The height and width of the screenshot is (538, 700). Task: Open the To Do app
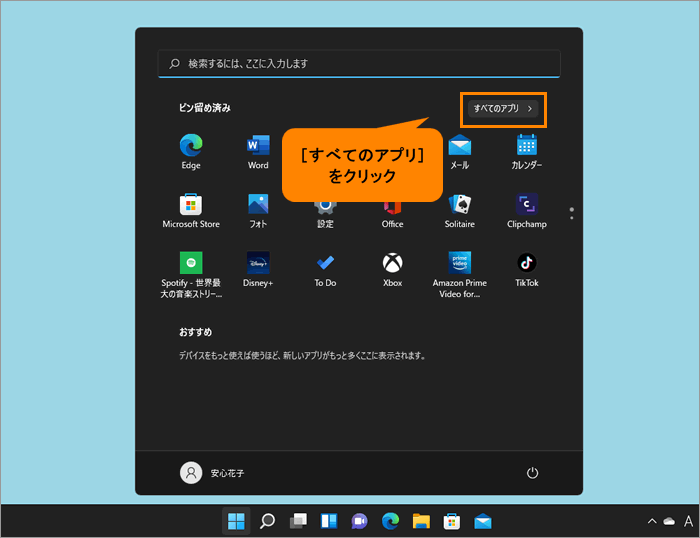325,270
